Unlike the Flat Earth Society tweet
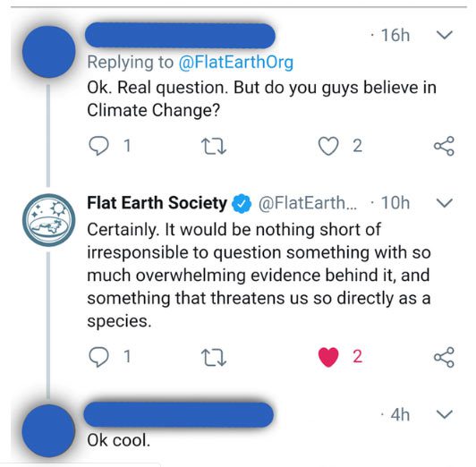The height and width of the screenshot is (467, 476). (328, 357)
